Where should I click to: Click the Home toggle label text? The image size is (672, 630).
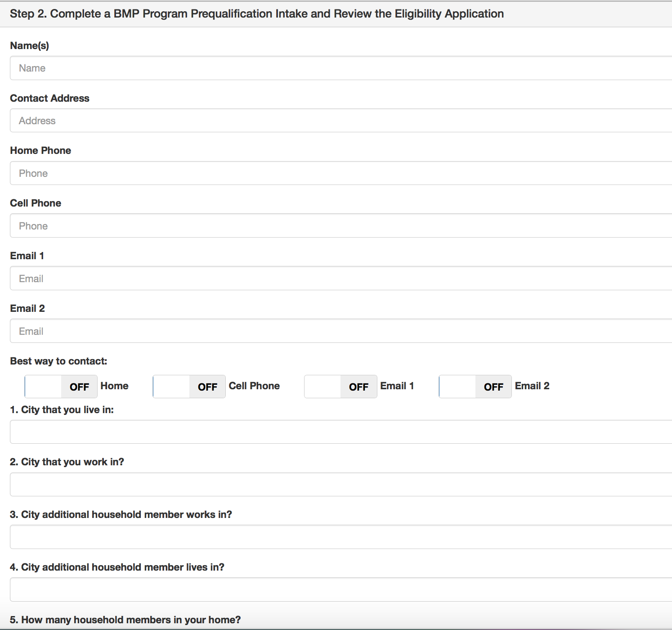(x=114, y=386)
